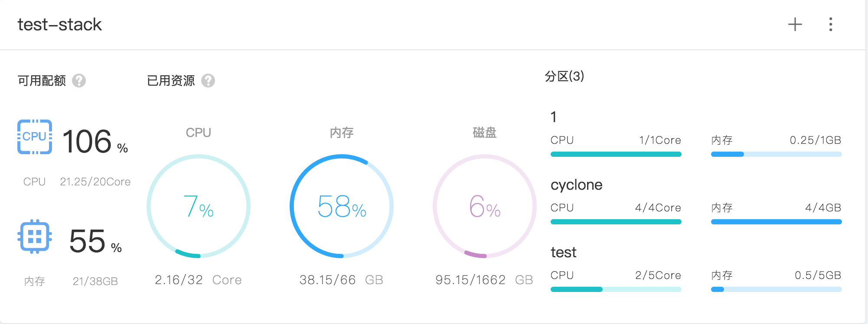Open partition named cyclone

[x=576, y=185]
